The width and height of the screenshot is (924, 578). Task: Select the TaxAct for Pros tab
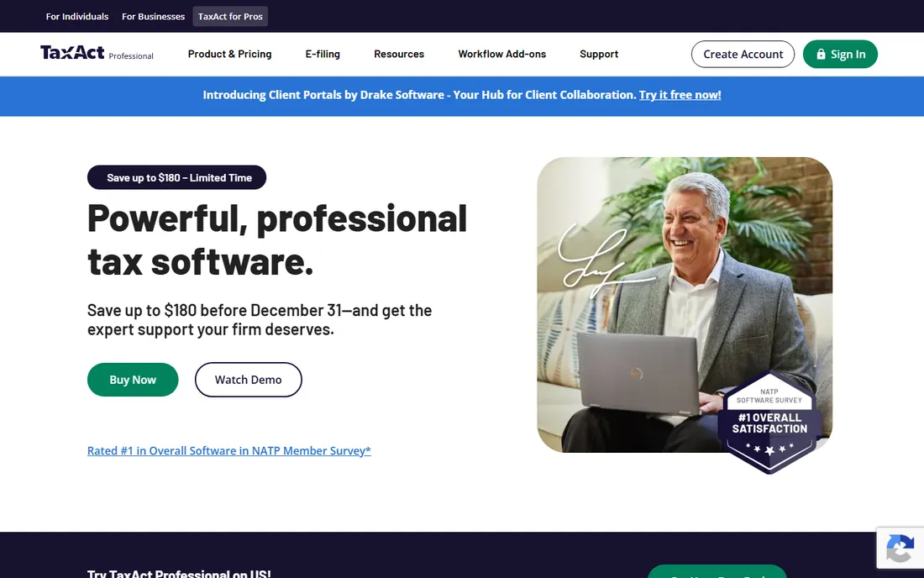tap(230, 17)
